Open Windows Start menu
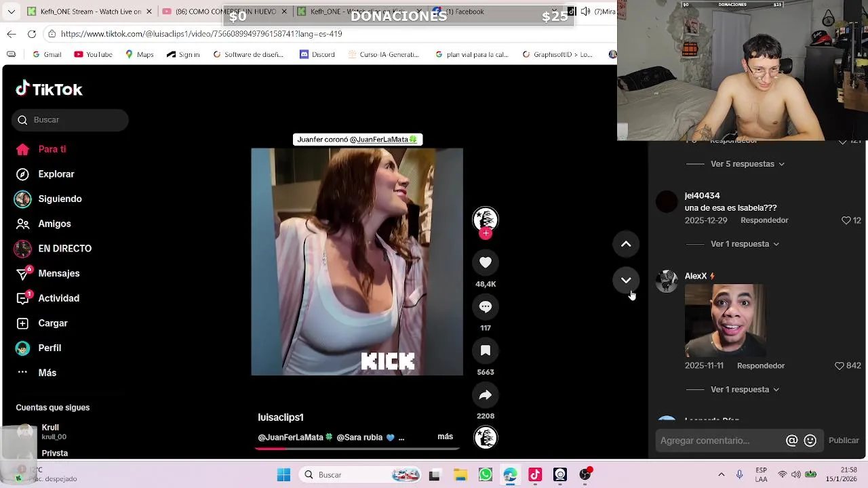Screen dimensions: 868x488 coord(283,475)
